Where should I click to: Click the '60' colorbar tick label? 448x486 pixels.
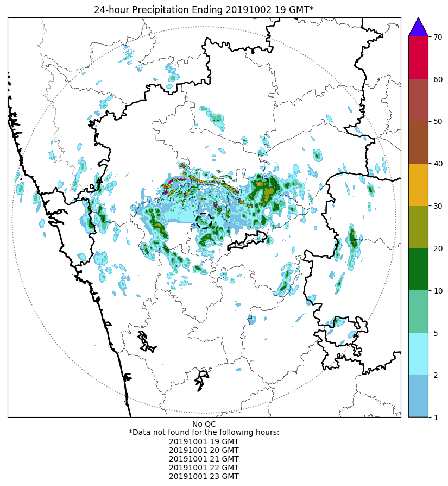click(x=438, y=79)
